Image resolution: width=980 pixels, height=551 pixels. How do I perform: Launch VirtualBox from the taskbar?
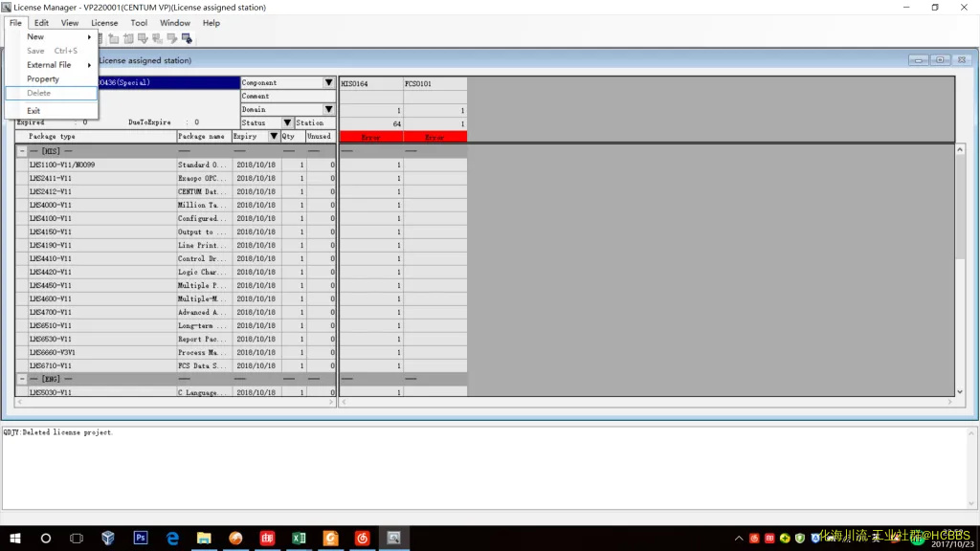(108, 538)
